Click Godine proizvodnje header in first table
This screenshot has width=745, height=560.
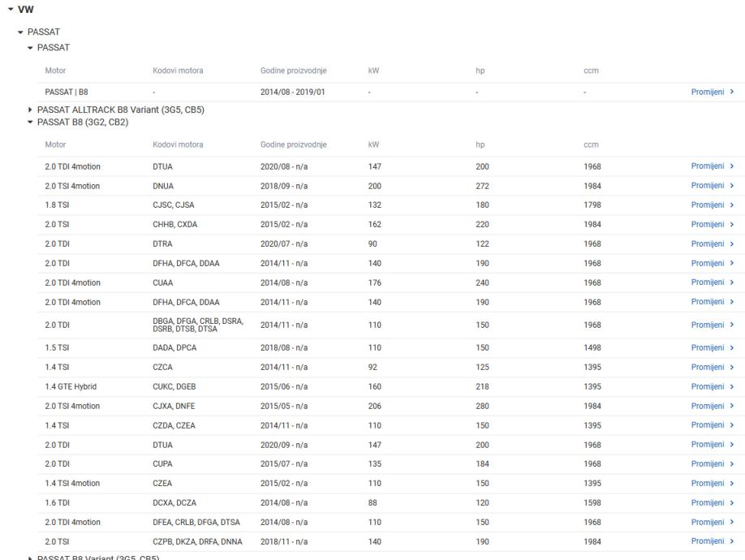coord(293,71)
